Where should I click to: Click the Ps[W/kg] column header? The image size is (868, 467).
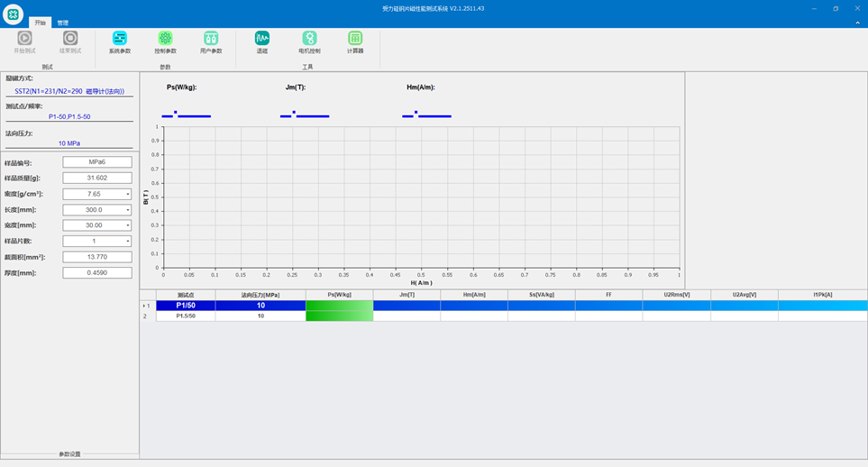tap(339, 295)
